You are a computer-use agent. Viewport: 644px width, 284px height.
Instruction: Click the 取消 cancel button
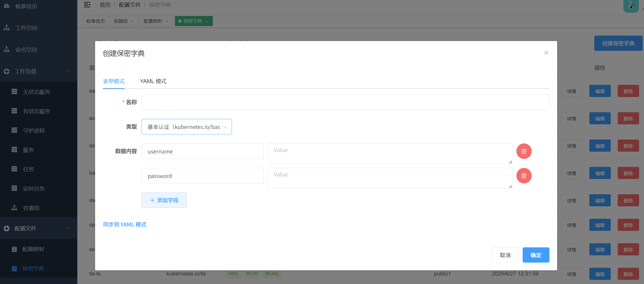(505, 255)
